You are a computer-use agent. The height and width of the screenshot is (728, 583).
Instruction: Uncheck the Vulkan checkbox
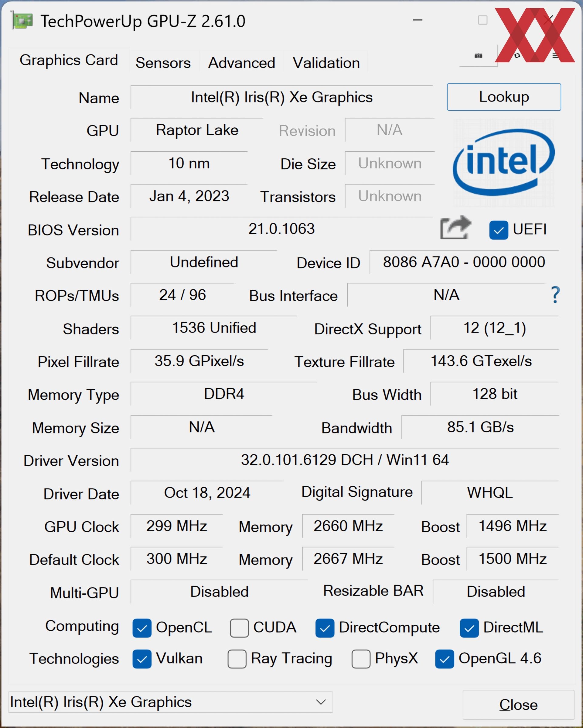click(x=142, y=659)
